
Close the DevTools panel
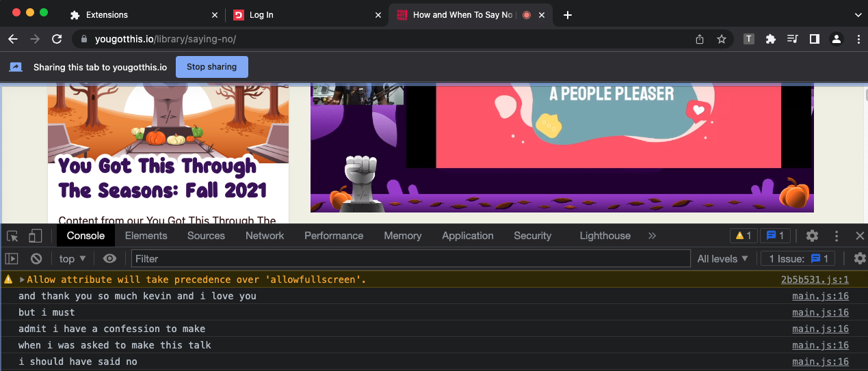[x=860, y=236]
